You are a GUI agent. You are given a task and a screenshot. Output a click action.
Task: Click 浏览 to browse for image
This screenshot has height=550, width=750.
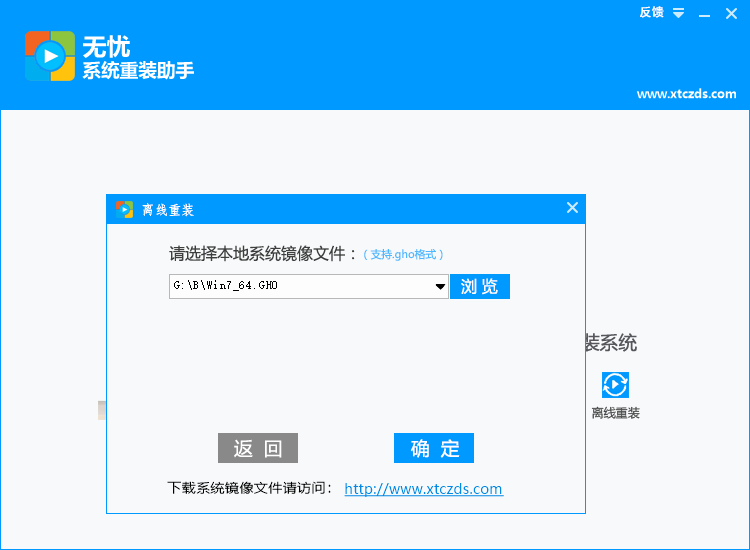pyautogui.click(x=480, y=286)
